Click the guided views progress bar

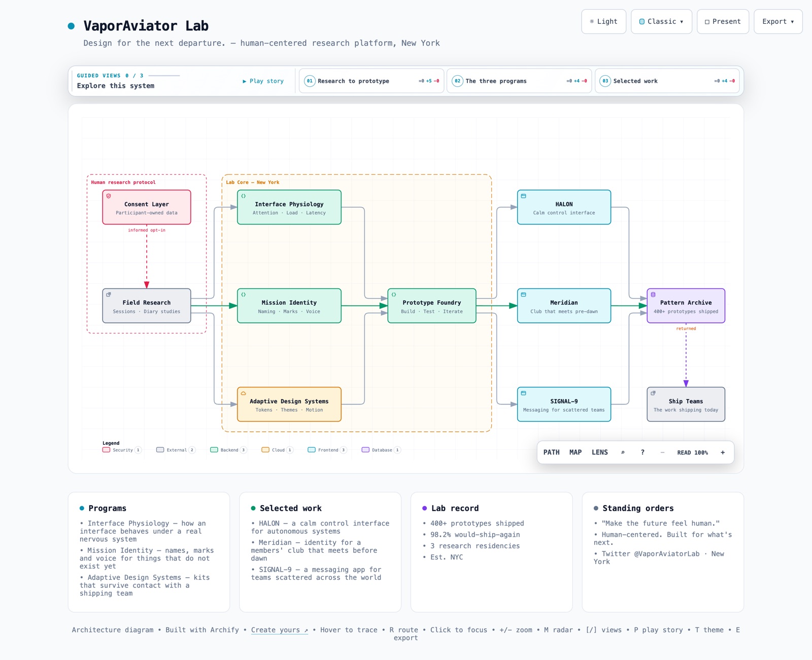(164, 76)
